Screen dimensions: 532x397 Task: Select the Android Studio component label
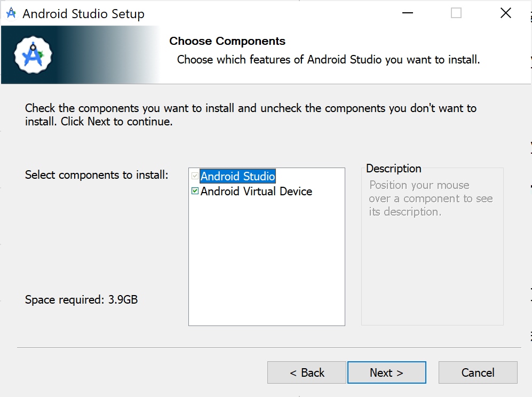(x=237, y=176)
